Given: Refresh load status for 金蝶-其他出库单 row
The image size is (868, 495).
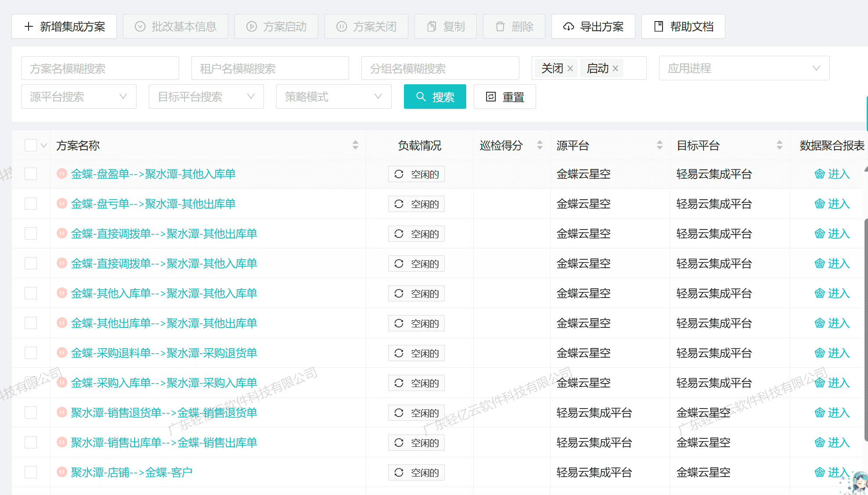Looking at the screenshot, I should (416, 323).
